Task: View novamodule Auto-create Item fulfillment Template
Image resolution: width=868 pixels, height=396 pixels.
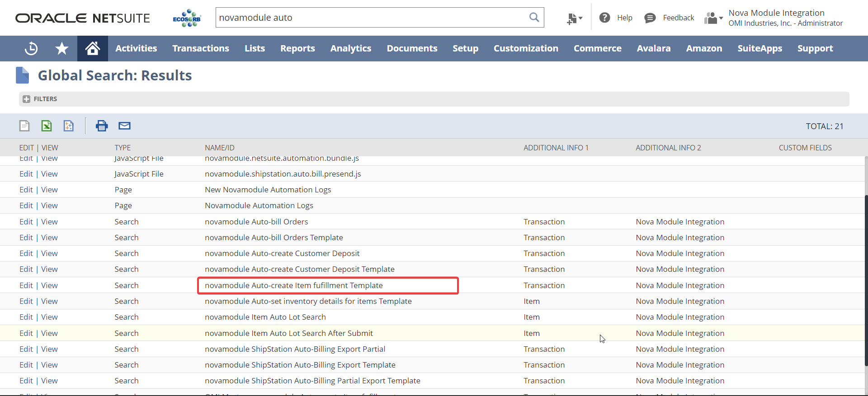Action: tap(49, 285)
